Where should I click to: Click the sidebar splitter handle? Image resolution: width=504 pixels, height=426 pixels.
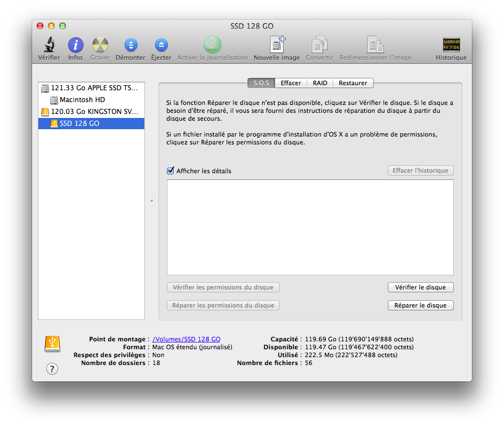pos(151,200)
